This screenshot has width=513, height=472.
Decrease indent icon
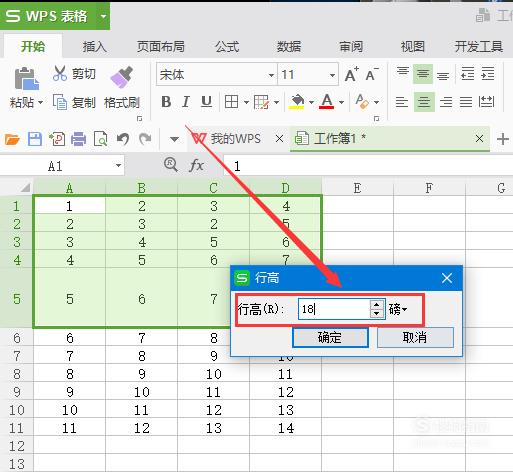[x=467, y=74]
